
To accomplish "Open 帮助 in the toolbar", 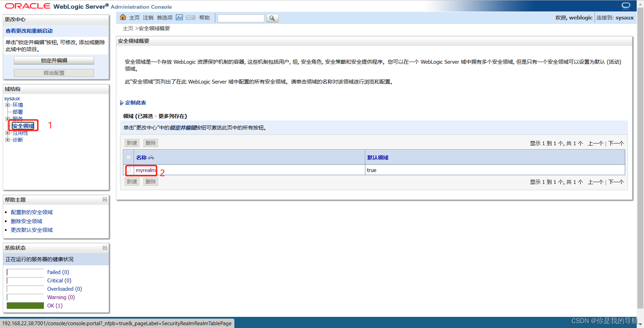I will (x=204, y=18).
